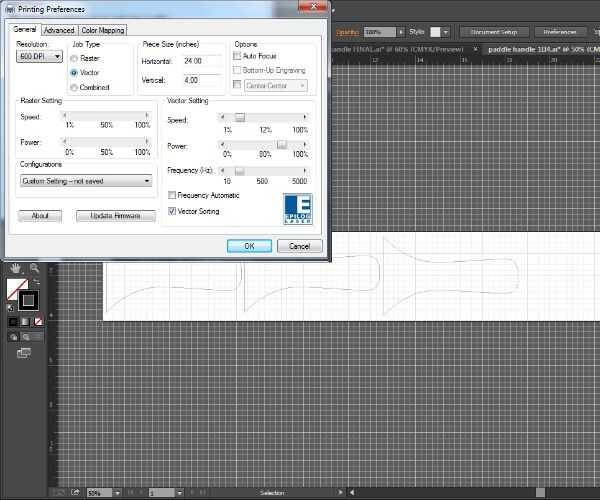The width and height of the screenshot is (600, 500).
Task: Open Center-Center dropdown
Action: tap(276, 85)
